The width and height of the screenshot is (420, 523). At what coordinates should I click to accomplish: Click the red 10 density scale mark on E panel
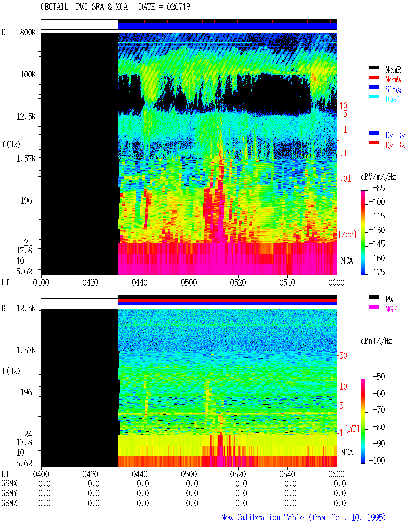pos(343,106)
